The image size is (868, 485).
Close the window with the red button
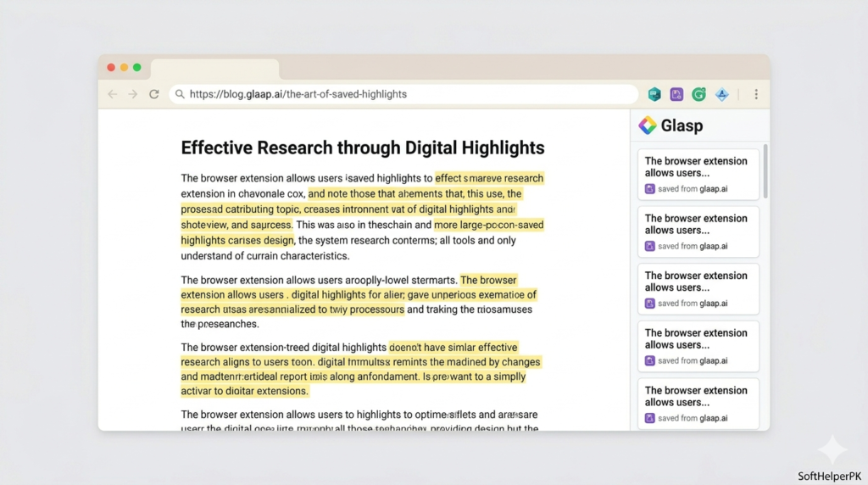tap(111, 68)
